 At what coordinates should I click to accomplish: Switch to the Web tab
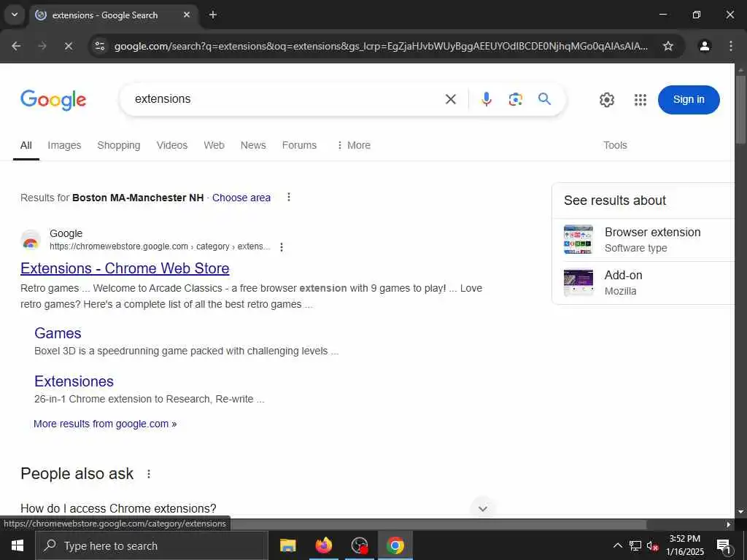(x=214, y=145)
